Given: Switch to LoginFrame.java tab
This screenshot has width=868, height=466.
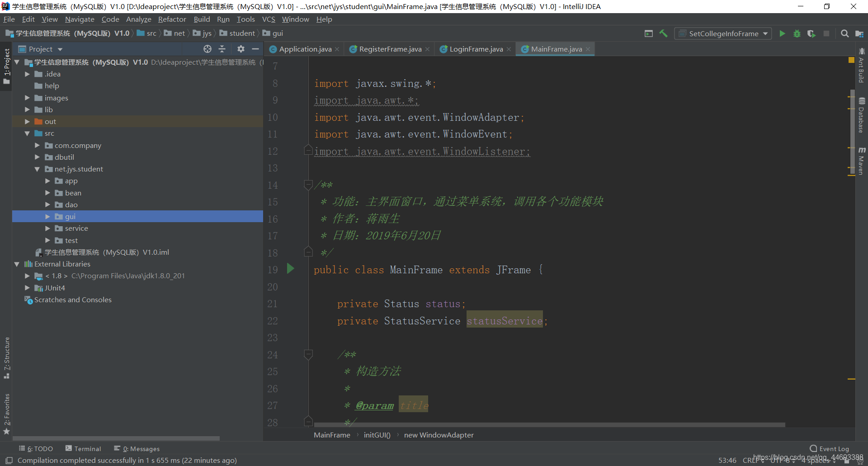Looking at the screenshot, I should [476, 49].
